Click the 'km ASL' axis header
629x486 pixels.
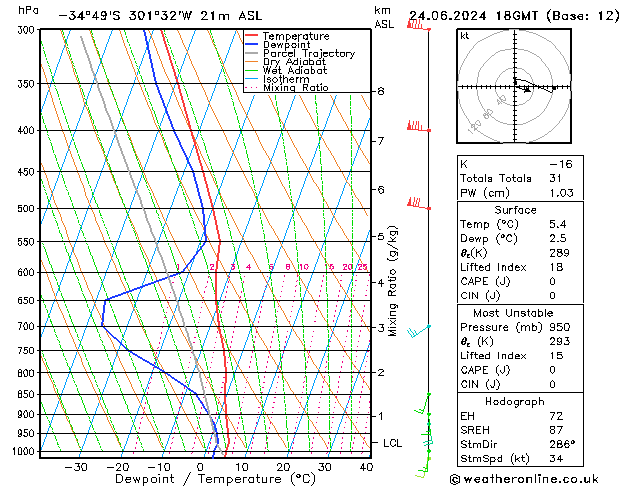[x=384, y=17]
